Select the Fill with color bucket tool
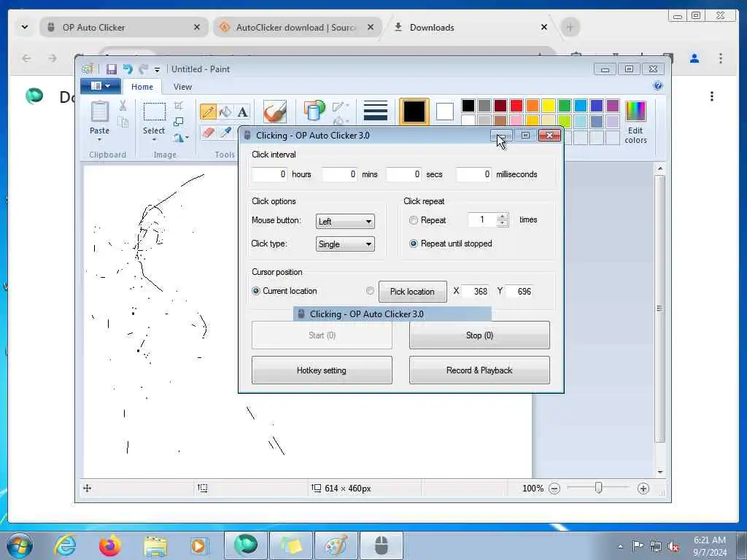 (225, 112)
